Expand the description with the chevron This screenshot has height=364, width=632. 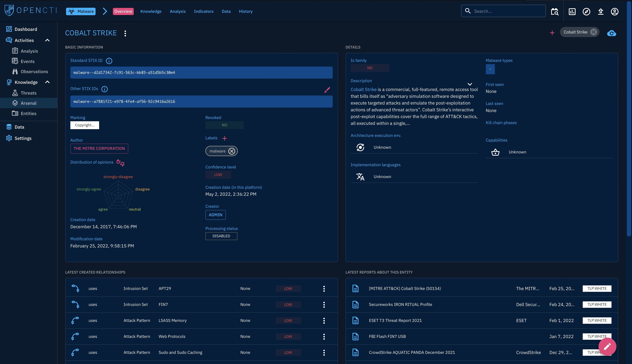(470, 84)
